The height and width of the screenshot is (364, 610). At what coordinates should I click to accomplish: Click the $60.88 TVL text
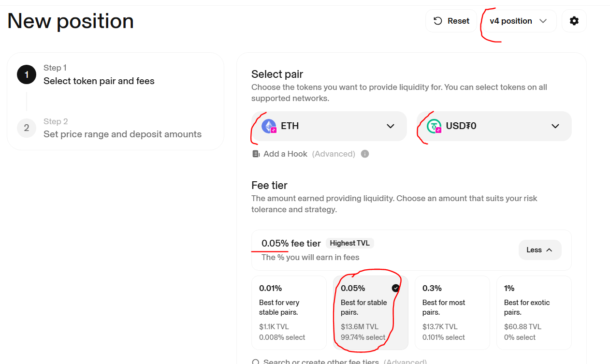click(x=523, y=327)
